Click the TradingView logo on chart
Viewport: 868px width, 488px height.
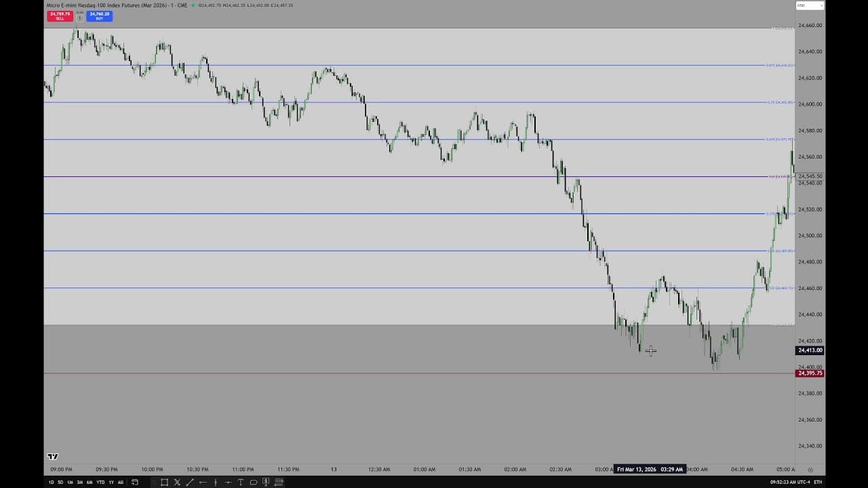point(53,456)
